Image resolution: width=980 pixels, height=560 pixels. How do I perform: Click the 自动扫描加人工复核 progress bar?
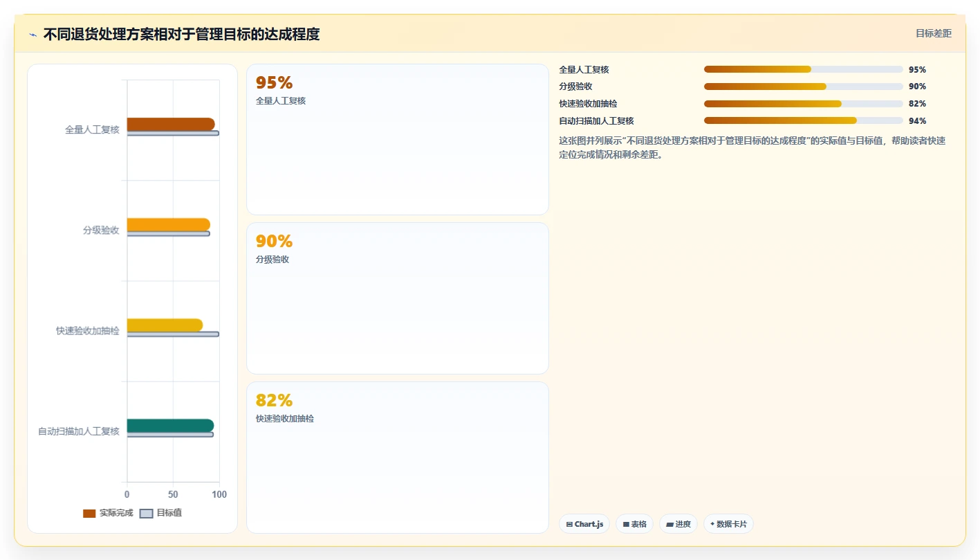pos(803,120)
